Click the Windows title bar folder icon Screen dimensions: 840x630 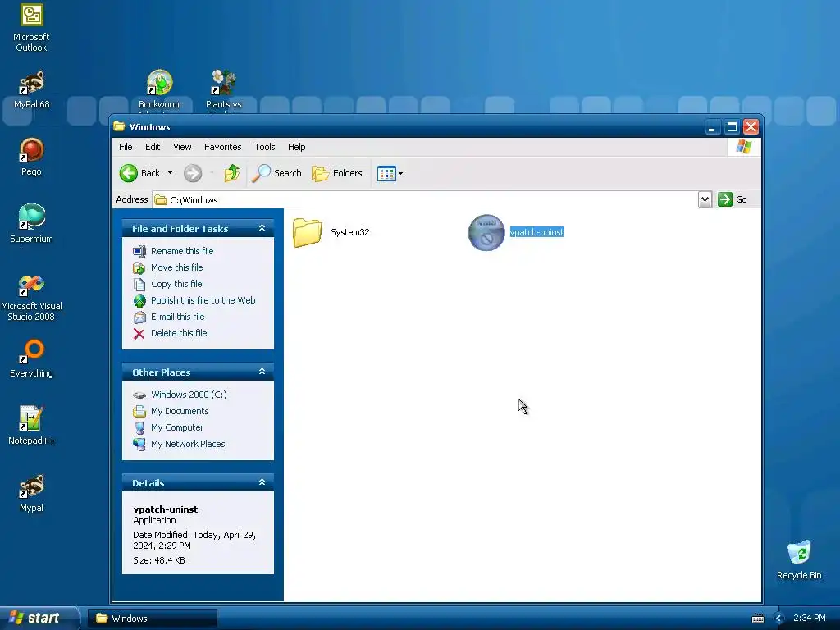coord(119,126)
